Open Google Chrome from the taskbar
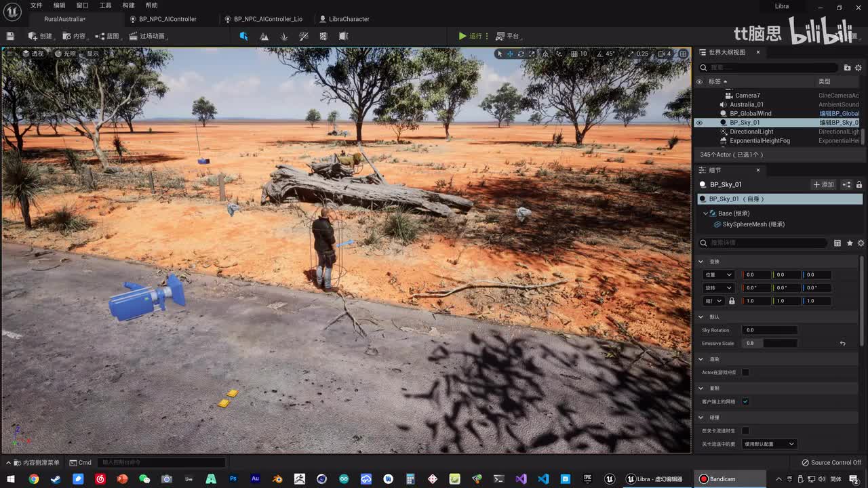The height and width of the screenshot is (488, 868). click(33, 479)
